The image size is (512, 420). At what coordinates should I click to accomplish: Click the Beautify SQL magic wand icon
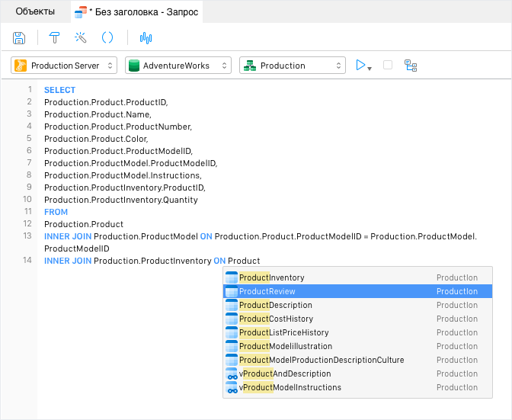[x=81, y=38]
